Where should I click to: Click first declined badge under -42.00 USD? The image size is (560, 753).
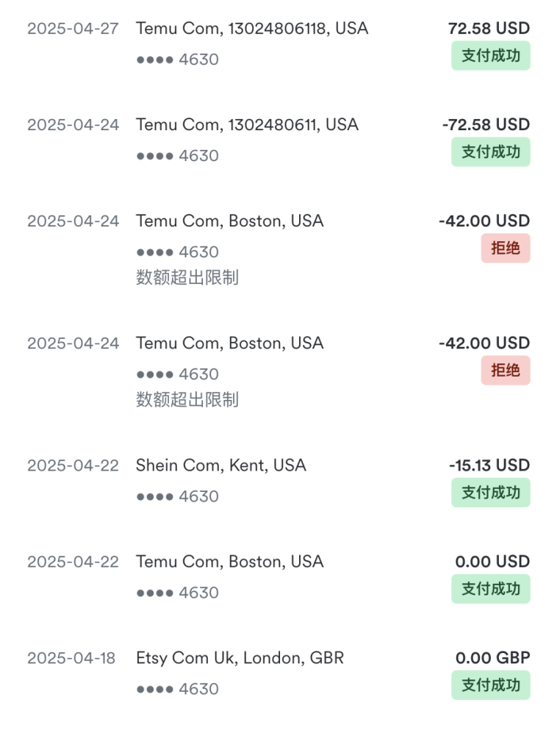click(506, 249)
